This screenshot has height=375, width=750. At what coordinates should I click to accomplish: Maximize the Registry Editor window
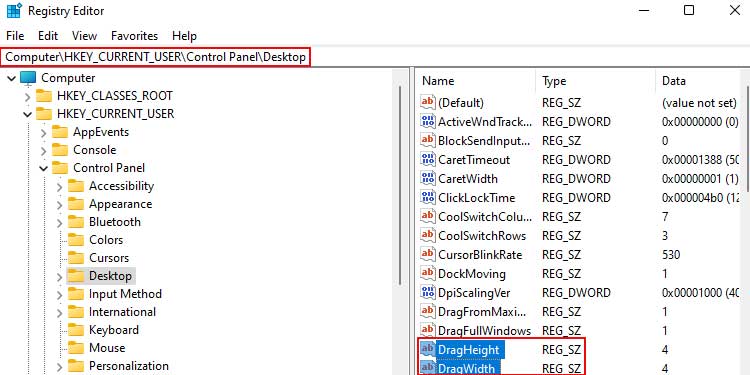click(689, 10)
